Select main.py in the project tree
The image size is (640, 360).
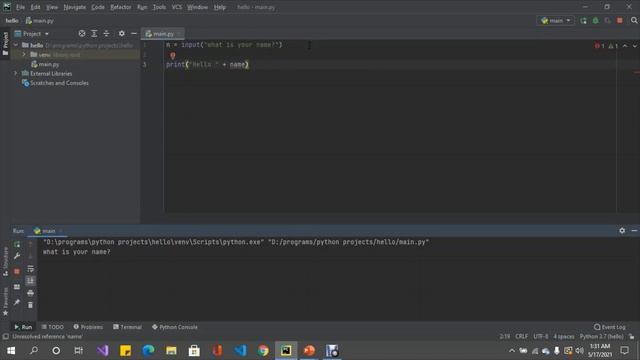(45, 64)
